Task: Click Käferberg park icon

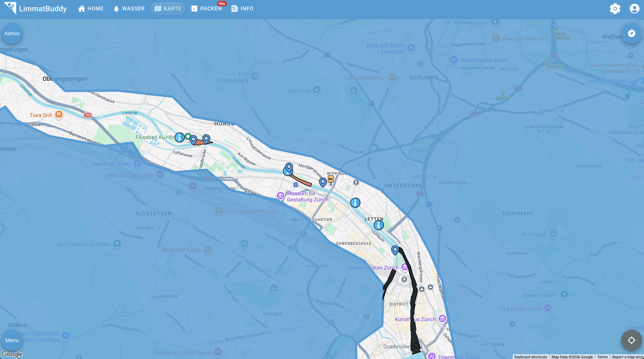Action: click(x=317, y=90)
